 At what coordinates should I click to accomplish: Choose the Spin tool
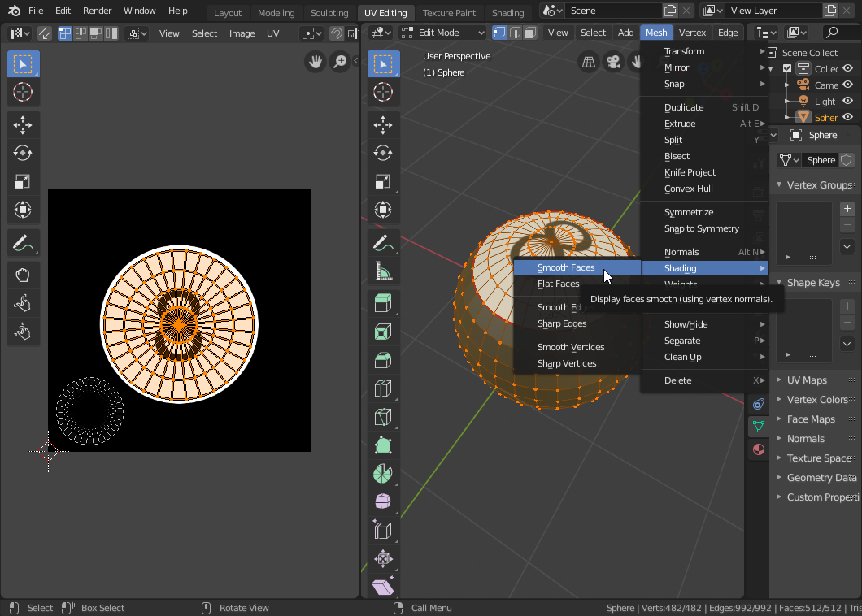(383, 474)
